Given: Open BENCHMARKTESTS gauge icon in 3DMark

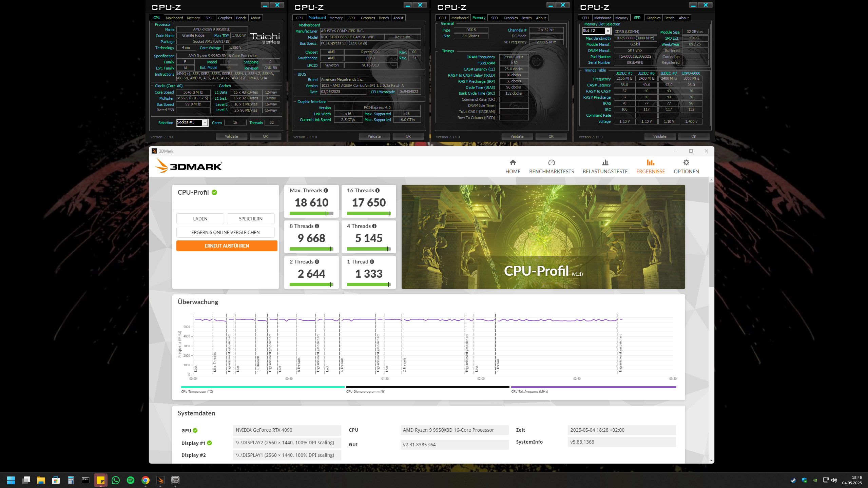Looking at the screenshot, I should coord(552,162).
